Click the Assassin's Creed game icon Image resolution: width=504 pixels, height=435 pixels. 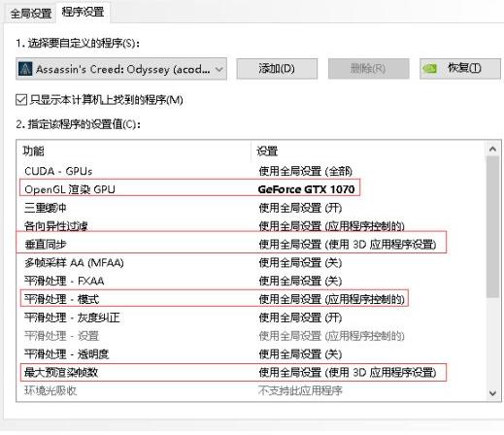[x=25, y=69]
